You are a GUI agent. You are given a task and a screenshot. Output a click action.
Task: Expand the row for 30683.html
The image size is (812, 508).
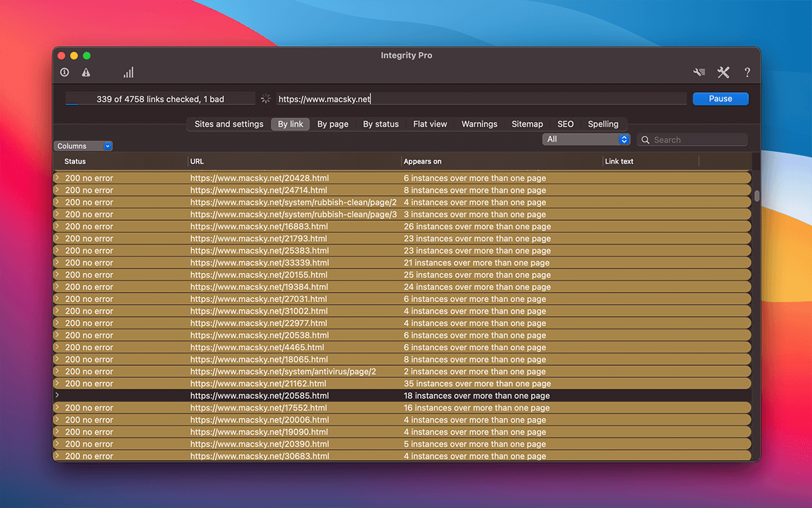pyautogui.click(x=57, y=456)
